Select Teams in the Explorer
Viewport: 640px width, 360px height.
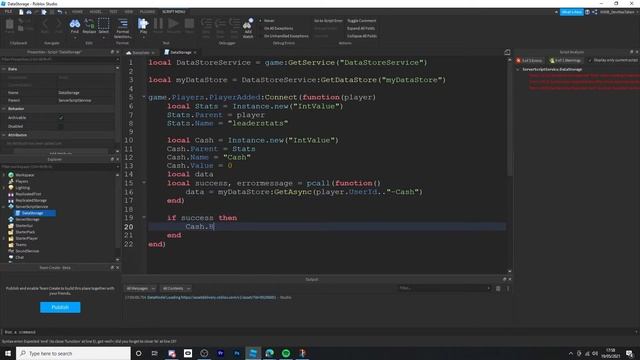coord(20,244)
